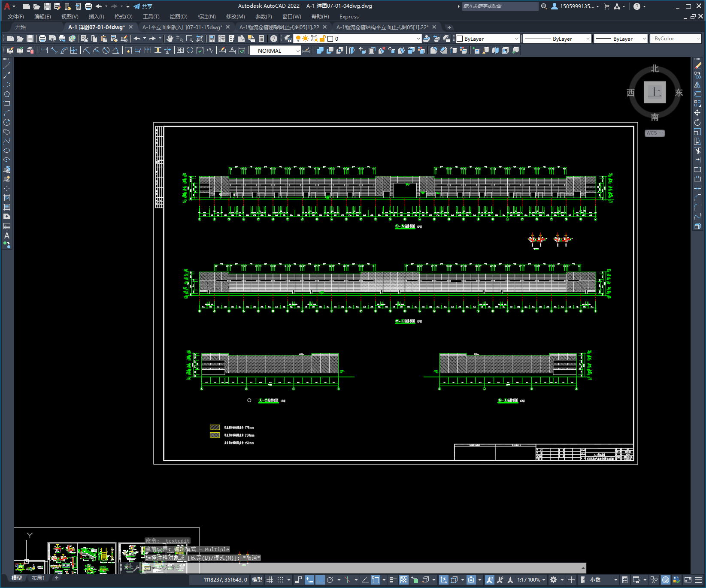
Task: Switch to the 布局1 layout tab
Action: 38,578
